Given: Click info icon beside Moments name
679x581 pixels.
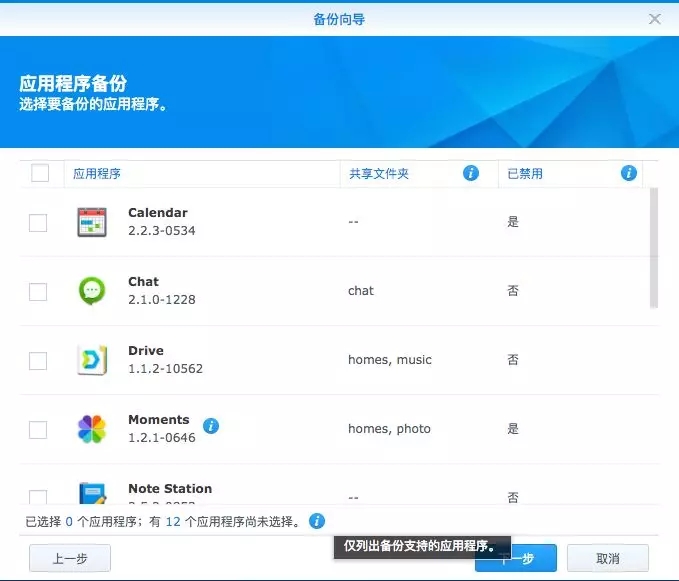Looking at the screenshot, I should (x=211, y=426).
